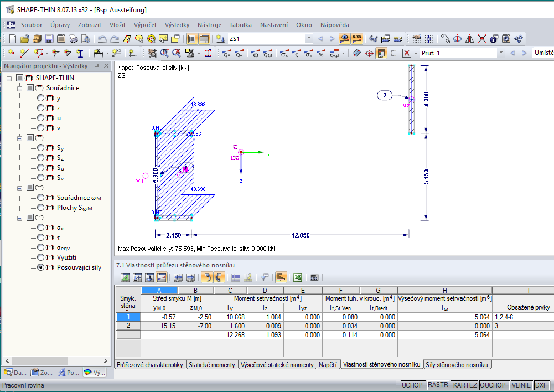Toggle OUCHOP in the status bar
Image resolution: width=554 pixels, height=392 pixels.
pyautogui.click(x=493, y=385)
